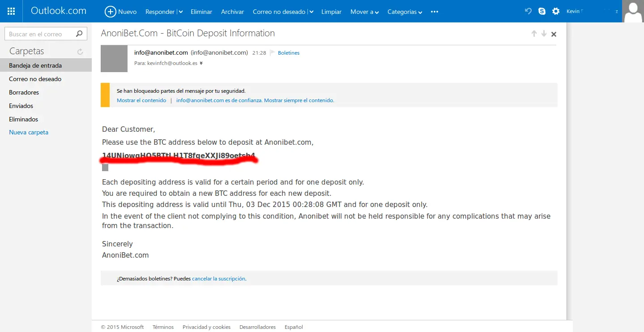Click the sender's gray avatar thumbnail
Image resolution: width=644 pixels, height=332 pixels.
114,59
